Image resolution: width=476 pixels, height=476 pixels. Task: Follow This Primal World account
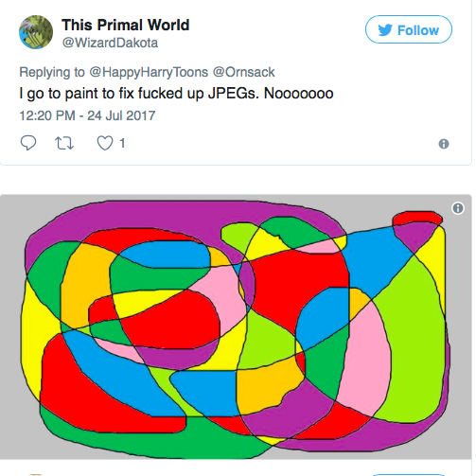[x=409, y=29]
